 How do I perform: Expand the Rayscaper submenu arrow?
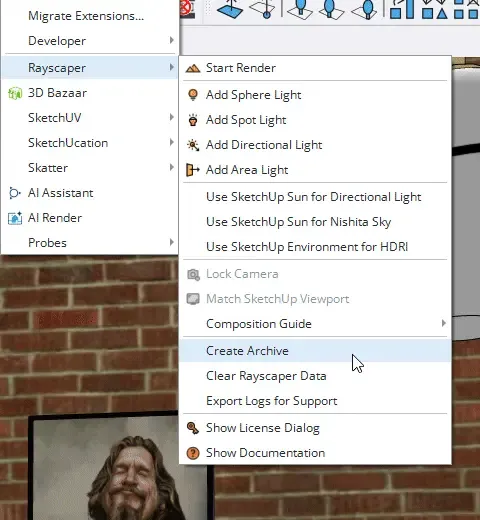[x=172, y=67]
